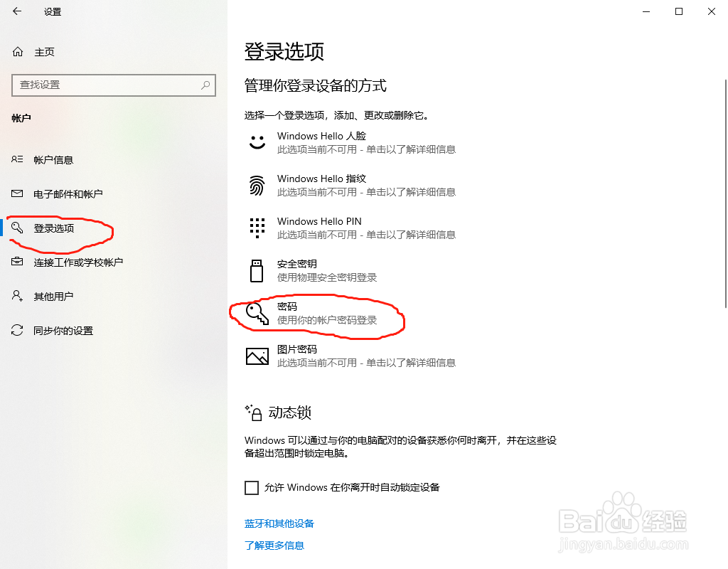Open 帐户信息 page
The width and height of the screenshot is (728, 569).
[53, 160]
